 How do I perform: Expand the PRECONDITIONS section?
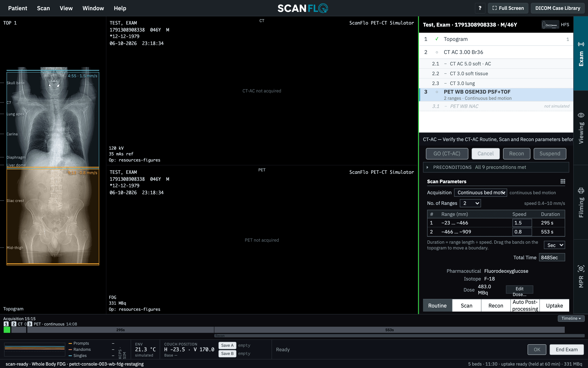(x=496, y=167)
